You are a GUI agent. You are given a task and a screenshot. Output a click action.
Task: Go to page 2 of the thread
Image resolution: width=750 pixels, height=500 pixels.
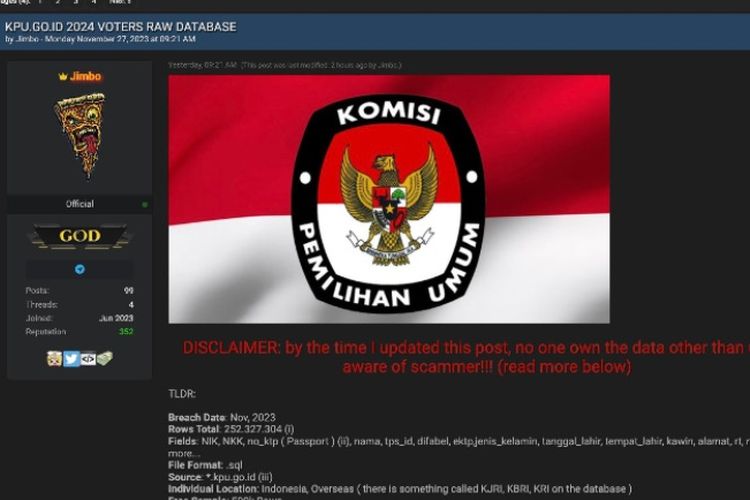point(58,2)
